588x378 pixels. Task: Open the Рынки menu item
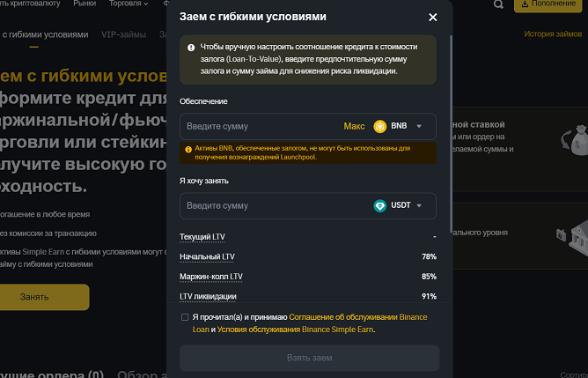point(85,4)
